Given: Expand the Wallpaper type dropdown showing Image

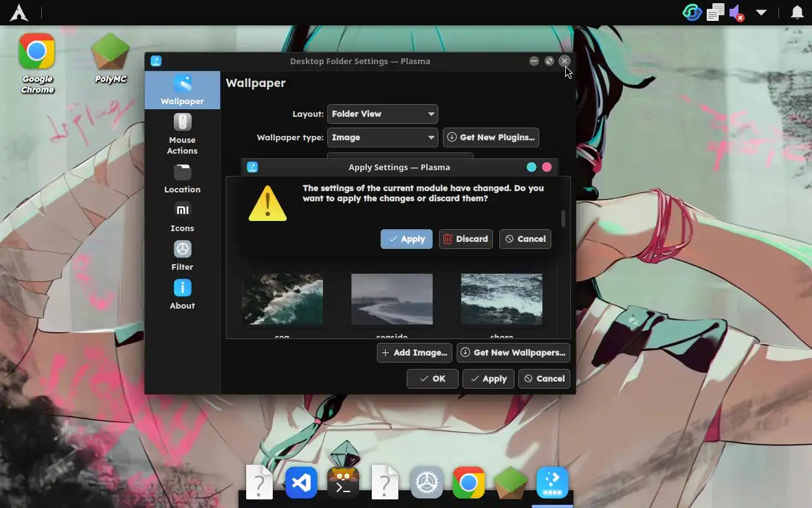Looking at the screenshot, I should tap(383, 137).
